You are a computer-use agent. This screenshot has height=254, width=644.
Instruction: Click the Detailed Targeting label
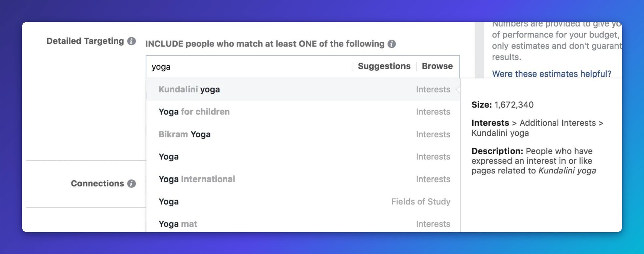coord(85,41)
